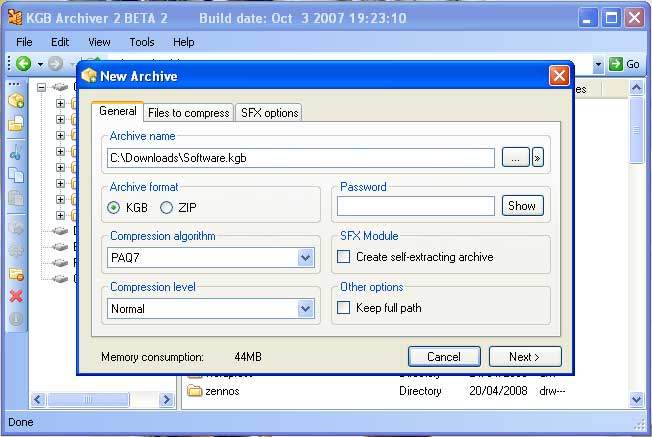Select the KGB archive format
The image size is (652, 437).
114,207
